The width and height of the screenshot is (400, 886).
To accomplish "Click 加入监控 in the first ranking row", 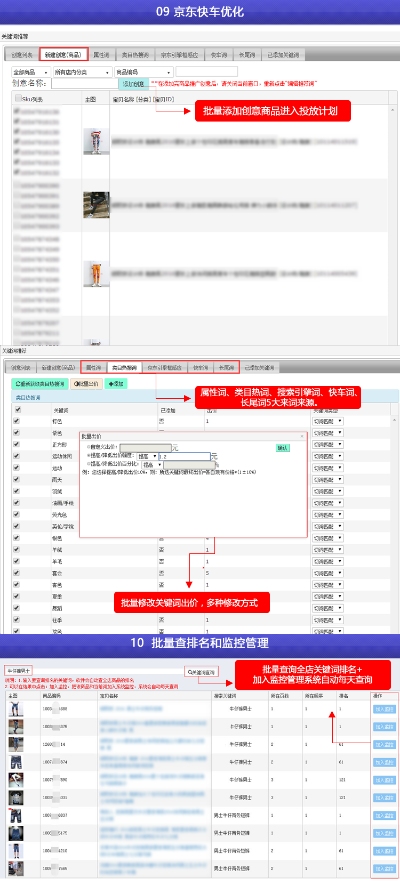I will point(385,709).
